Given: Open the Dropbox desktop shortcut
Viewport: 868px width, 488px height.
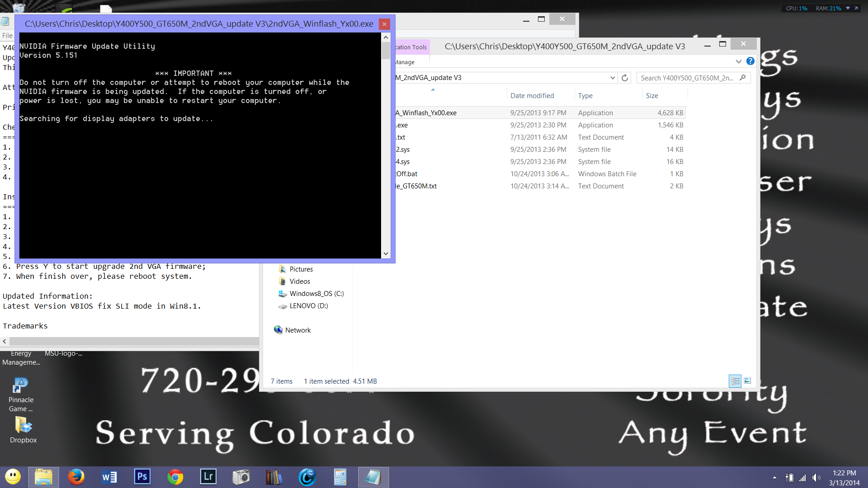Looking at the screenshot, I should click(23, 430).
